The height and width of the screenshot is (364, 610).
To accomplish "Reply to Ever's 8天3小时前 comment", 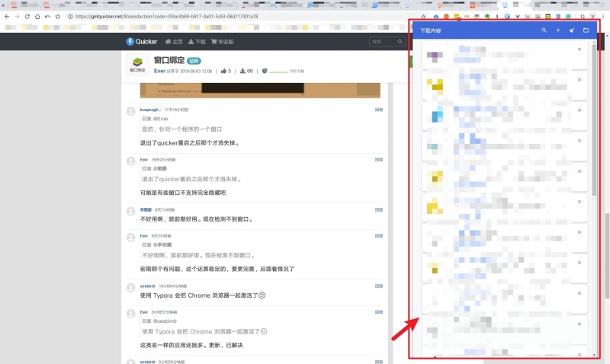I will click(x=378, y=236).
